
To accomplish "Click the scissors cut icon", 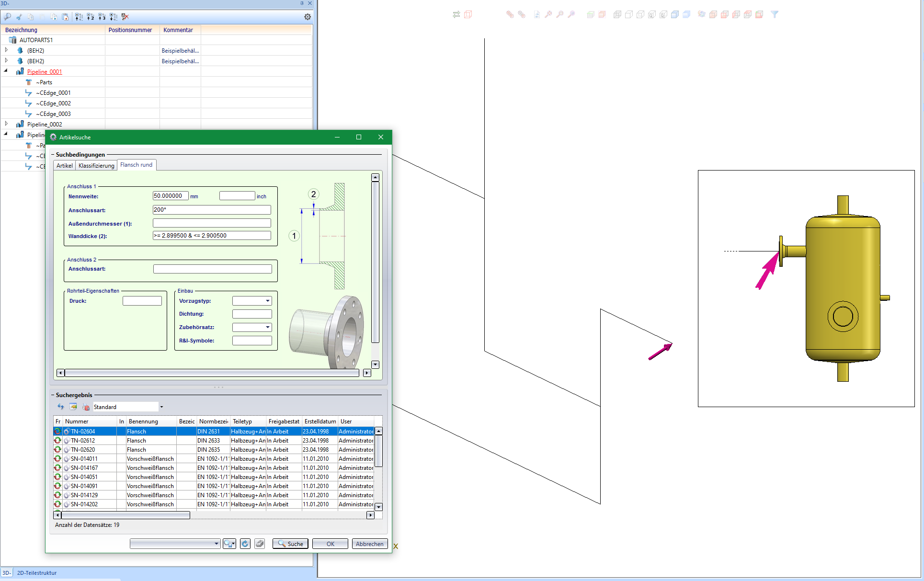I will pyautogui.click(x=19, y=17).
